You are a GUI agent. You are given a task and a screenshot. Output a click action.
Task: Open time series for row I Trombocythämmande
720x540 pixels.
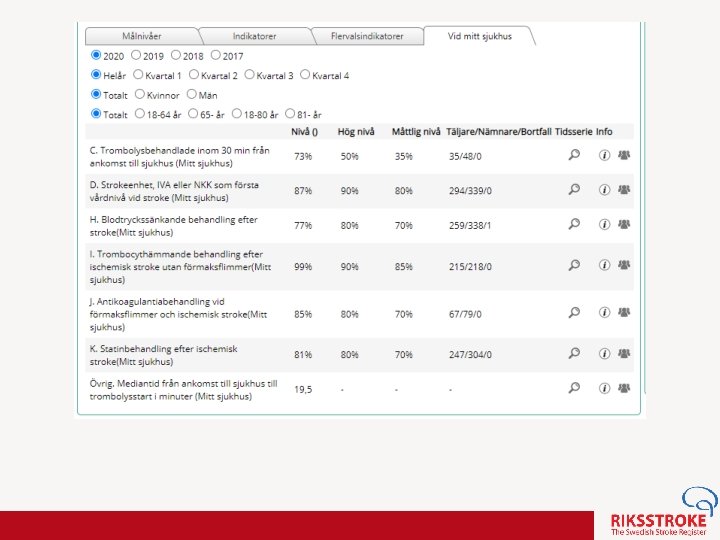click(574, 265)
